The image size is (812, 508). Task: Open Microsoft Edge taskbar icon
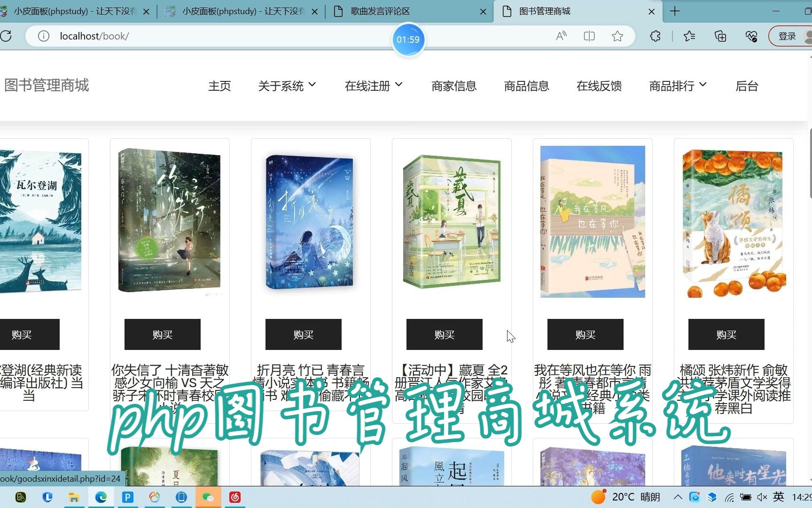pyautogui.click(x=101, y=497)
